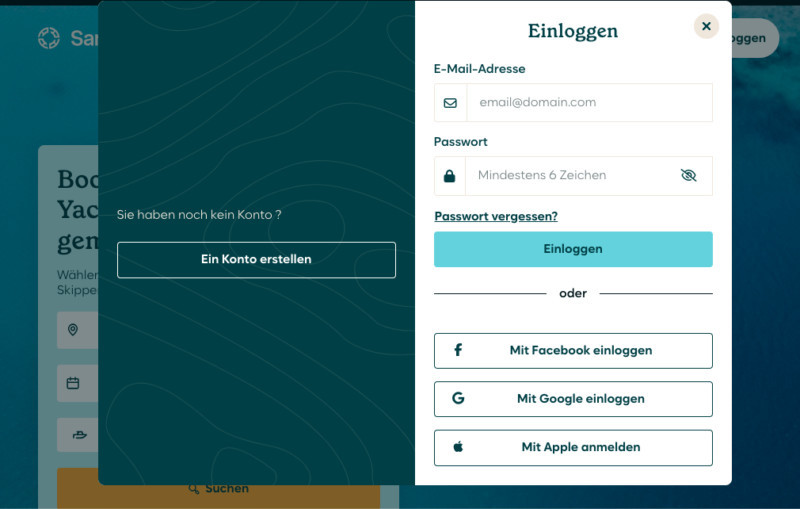800x509 pixels.
Task: Click the padlock icon beside the password field
Action: pyautogui.click(x=449, y=176)
